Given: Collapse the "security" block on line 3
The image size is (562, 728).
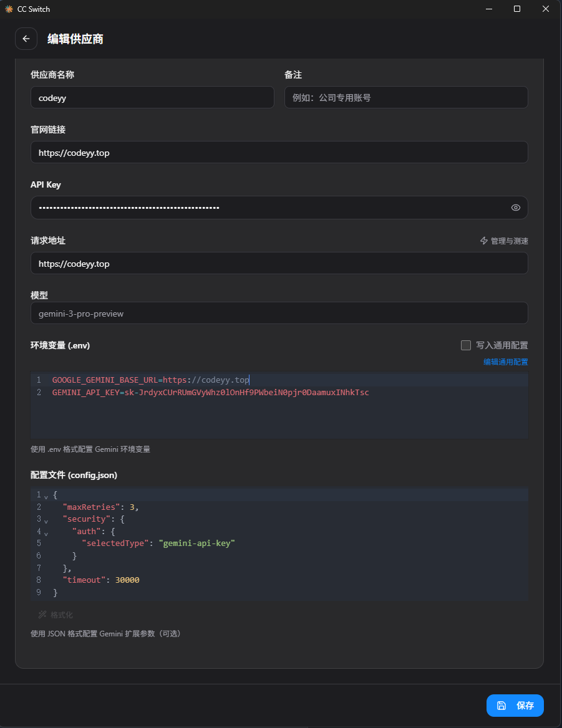Looking at the screenshot, I should point(46,521).
